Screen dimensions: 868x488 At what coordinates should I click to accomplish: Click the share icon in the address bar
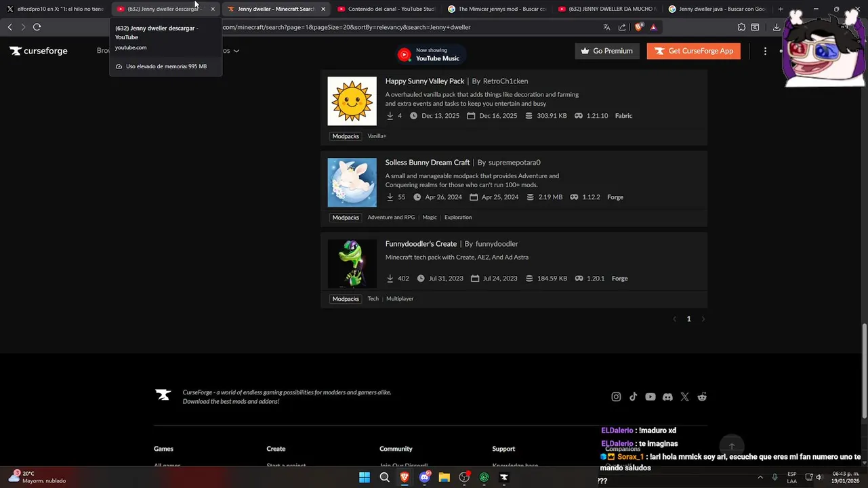click(622, 27)
